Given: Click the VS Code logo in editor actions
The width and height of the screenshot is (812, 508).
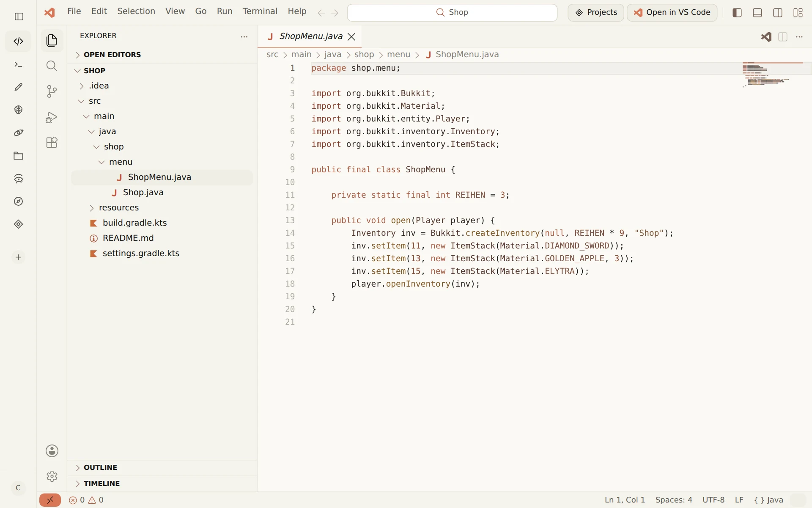Looking at the screenshot, I should [766, 37].
